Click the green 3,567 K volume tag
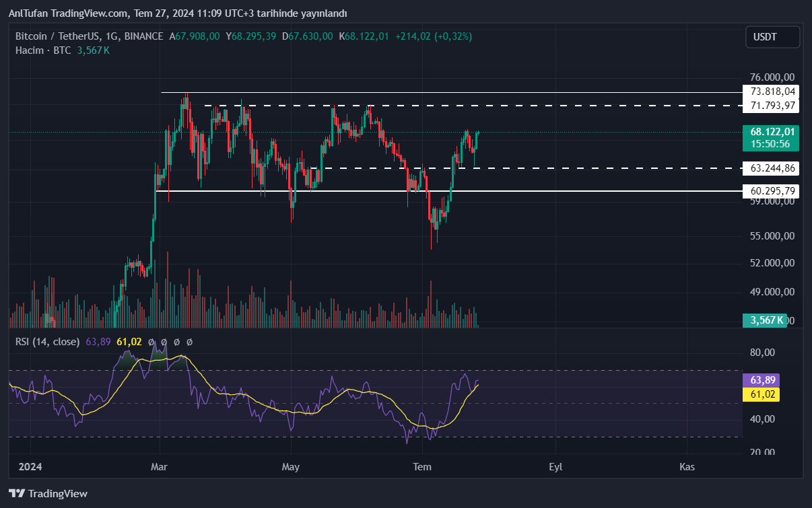Screen dimensions: 812x508 click(764, 320)
